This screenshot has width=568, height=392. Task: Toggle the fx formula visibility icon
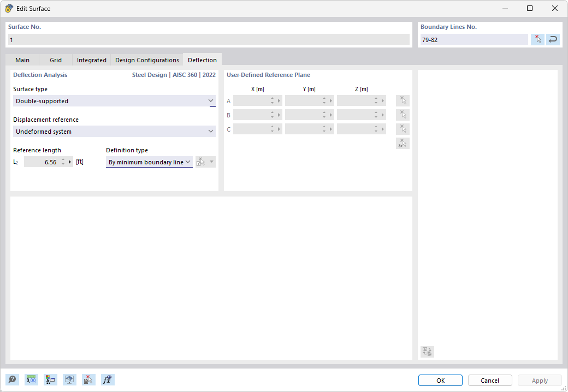108,379
